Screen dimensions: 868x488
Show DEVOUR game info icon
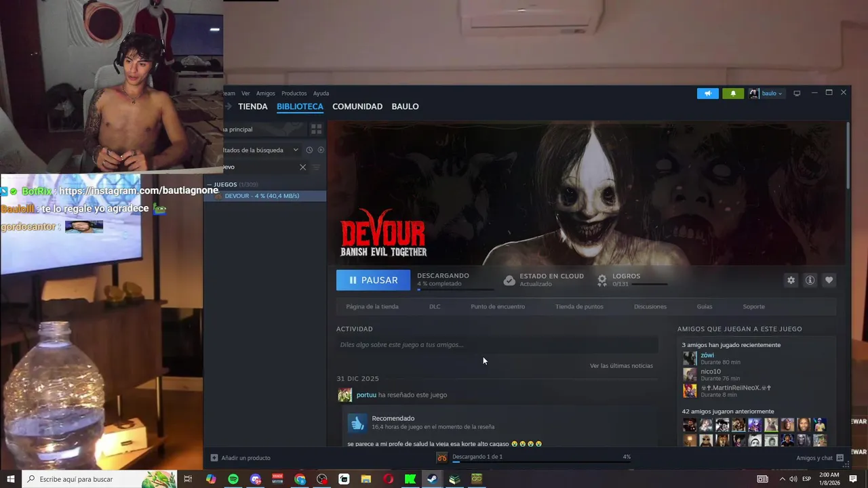tap(810, 280)
